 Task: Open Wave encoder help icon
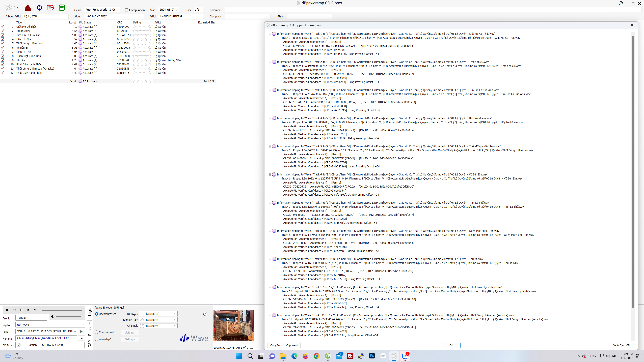[205, 314]
